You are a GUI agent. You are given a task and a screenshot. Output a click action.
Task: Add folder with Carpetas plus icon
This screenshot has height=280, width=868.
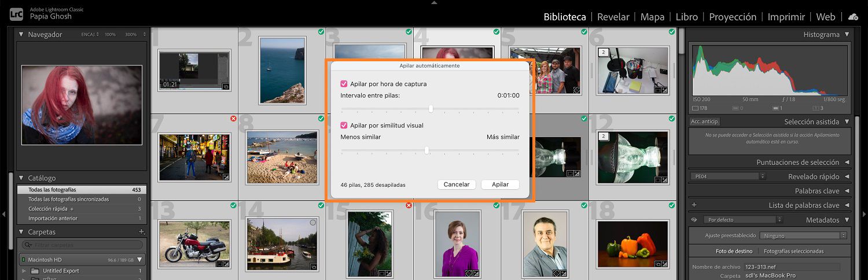pyautogui.click(x=141, y=232)
